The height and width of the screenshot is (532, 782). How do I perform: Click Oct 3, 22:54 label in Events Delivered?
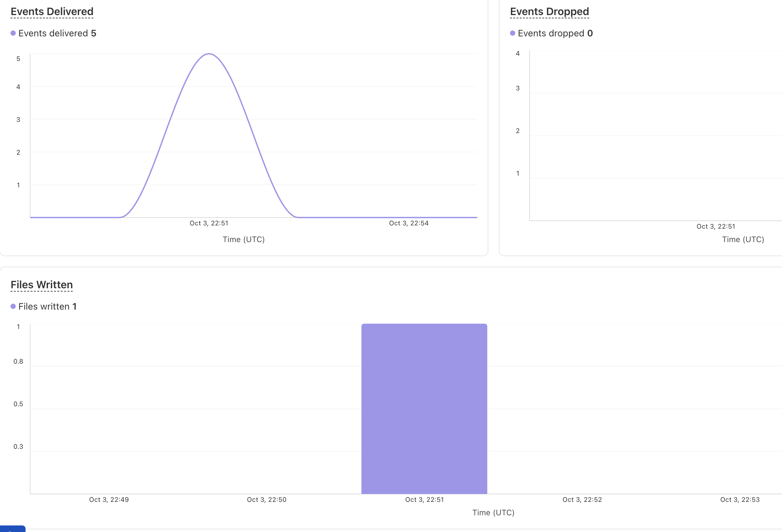pyautogui.click(x=408, y=223)
